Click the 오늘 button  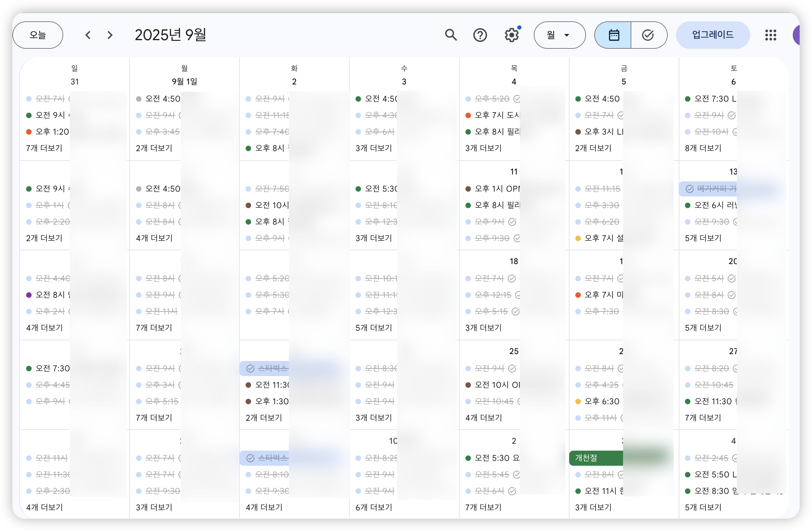point(38,35)
